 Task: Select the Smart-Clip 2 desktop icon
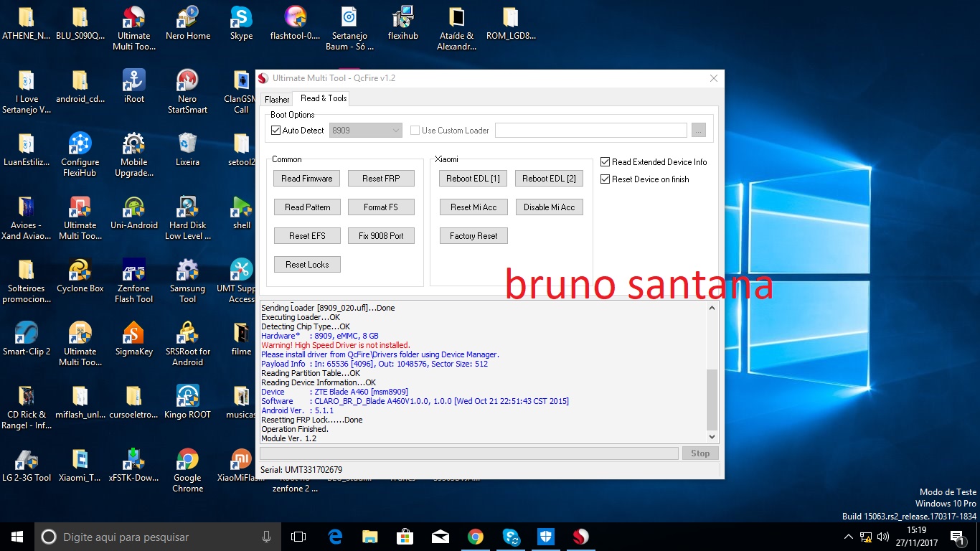[27, 340]
